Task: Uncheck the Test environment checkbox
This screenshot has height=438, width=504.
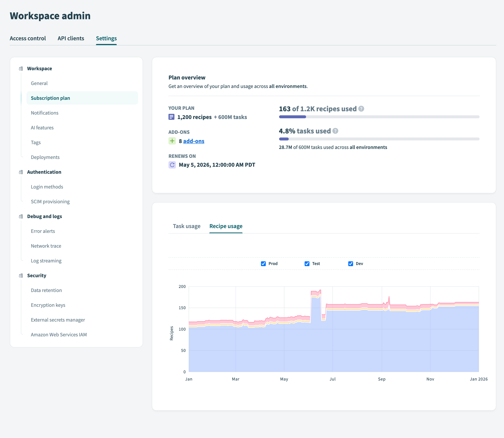Action: [307, 264]
